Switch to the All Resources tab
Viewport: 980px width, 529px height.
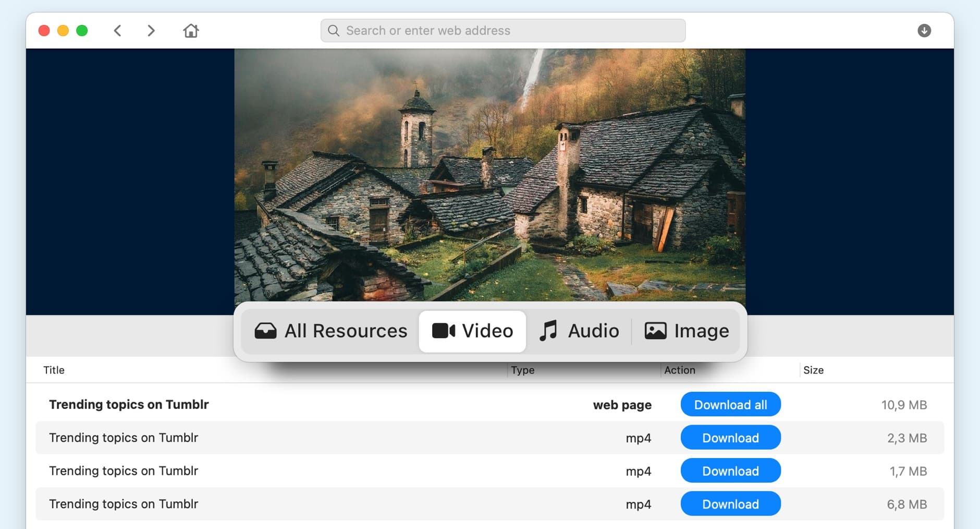[x=331, y=331]
